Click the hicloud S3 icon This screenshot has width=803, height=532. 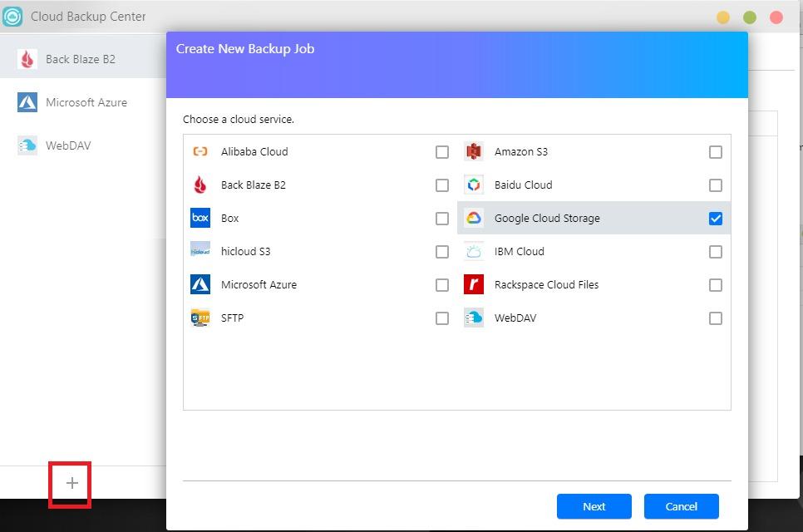[x=200, y=251]
